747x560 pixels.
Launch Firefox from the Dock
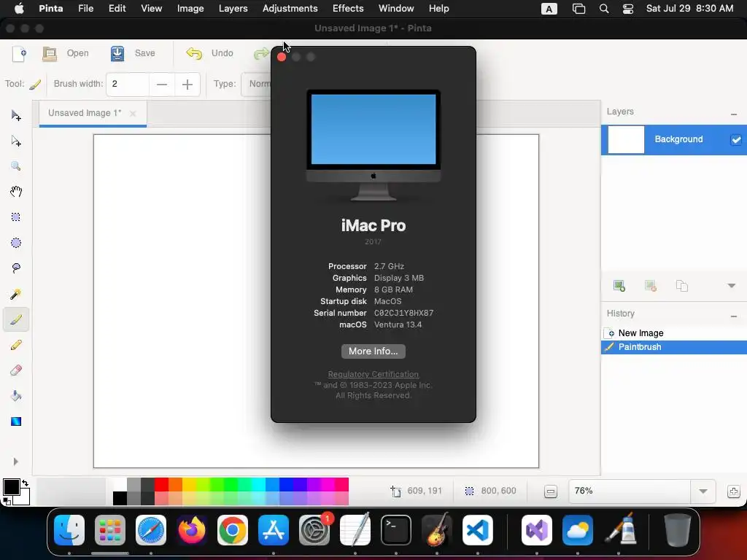tap(192, 530)
